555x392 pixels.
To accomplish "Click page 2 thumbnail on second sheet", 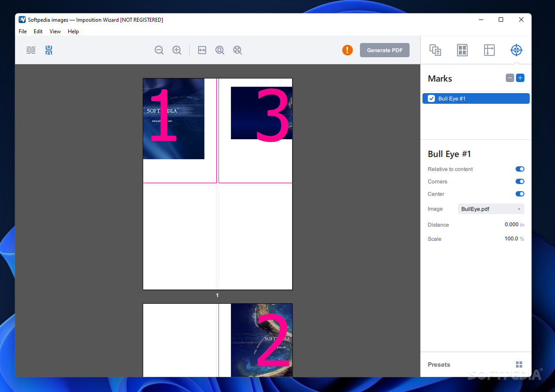I will click(262, 341).
